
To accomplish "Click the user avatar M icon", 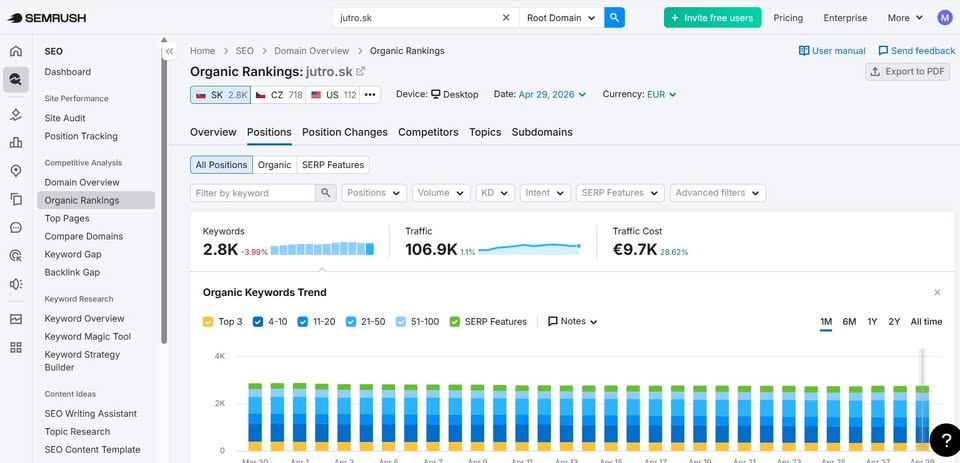I will coord(945,18).
